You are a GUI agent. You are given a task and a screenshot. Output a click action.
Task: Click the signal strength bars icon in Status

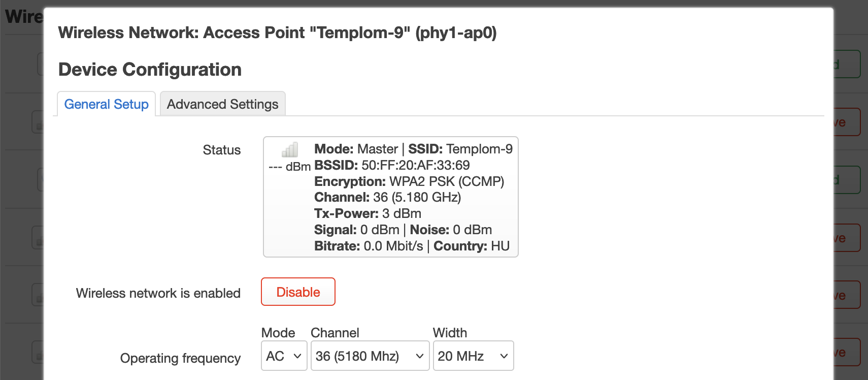[x=290, y=150]
